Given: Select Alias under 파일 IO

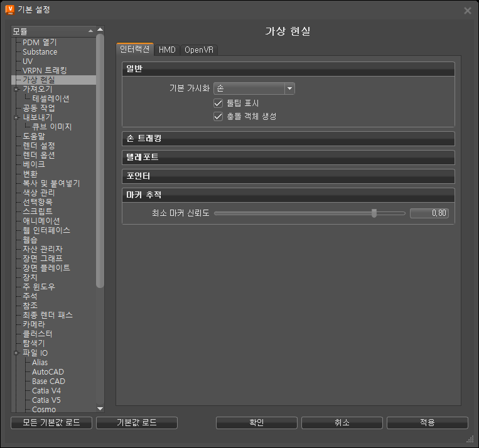Looking at the screenshot, I should pos(40,363).
